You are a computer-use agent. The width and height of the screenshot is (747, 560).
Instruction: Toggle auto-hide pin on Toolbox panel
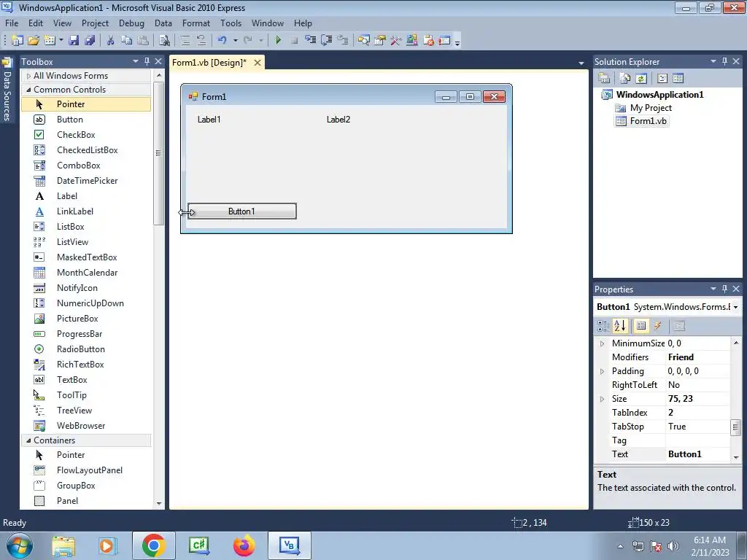click(x=147, y=61)
